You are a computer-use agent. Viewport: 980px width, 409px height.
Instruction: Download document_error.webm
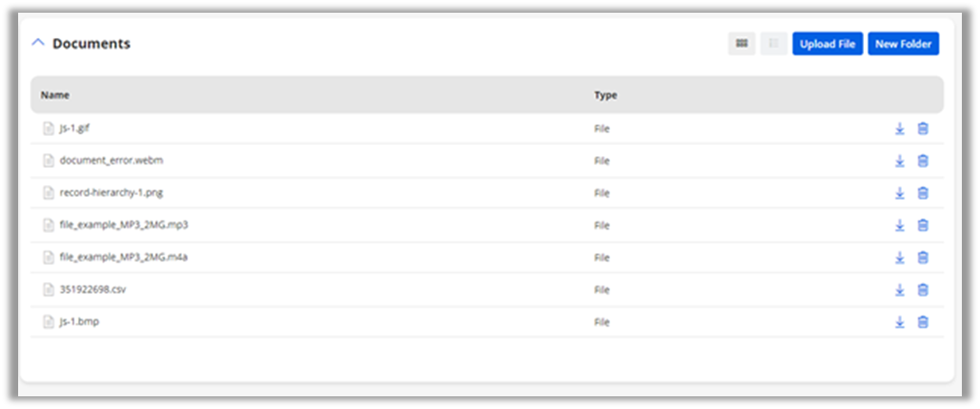point(899,161)
